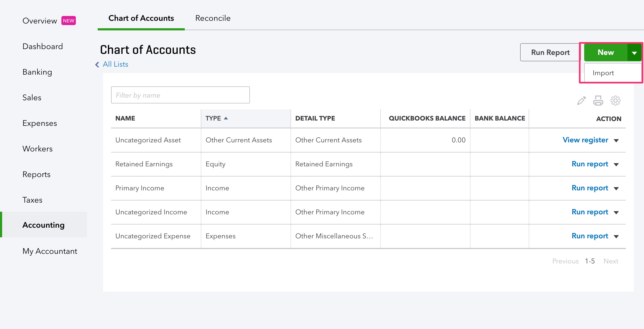Click the dropdown arrow on New button

click(x=634, y=53)
